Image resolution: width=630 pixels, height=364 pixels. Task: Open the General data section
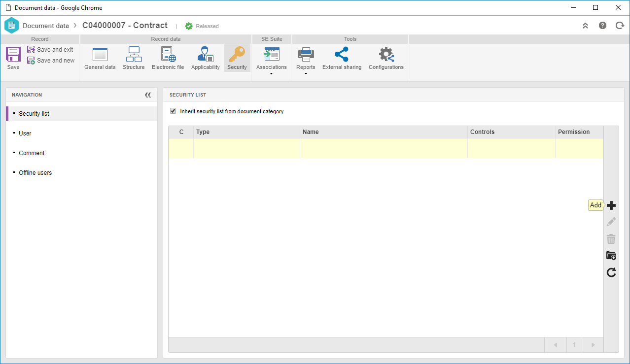[x=100, y=58]
